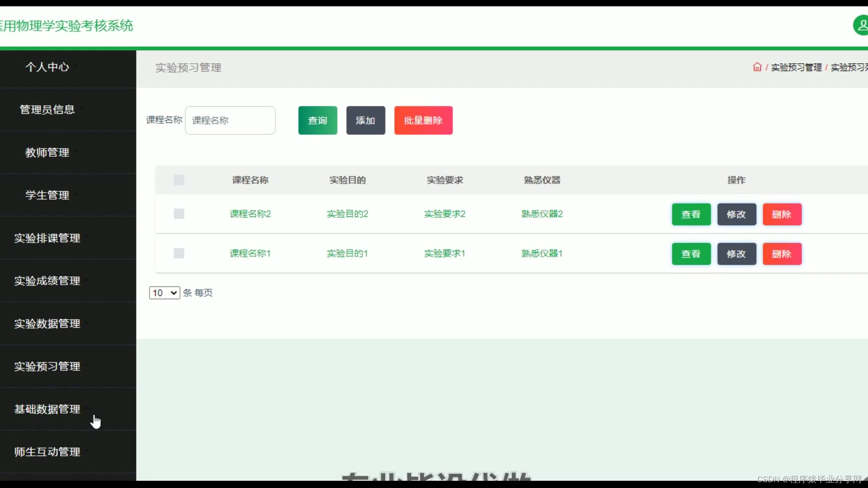This screenshot has height=488, width=868.
Task: Click the 实验预习管理 breadcrumb link
Action: [x=796, y=67]
